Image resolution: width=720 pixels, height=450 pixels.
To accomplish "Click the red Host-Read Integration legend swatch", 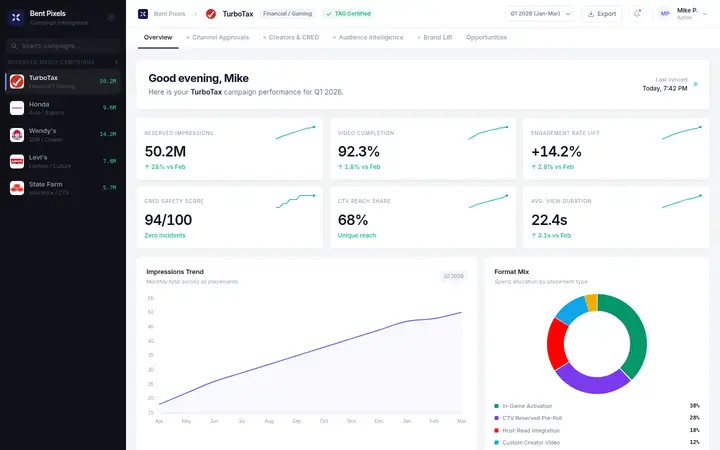I will (x=496, y=430).
